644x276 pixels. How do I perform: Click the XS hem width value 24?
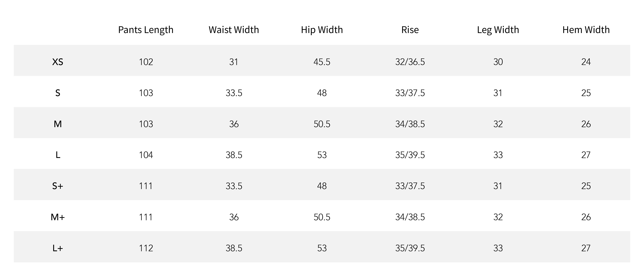pyautogui.click(x=586, y=62)
